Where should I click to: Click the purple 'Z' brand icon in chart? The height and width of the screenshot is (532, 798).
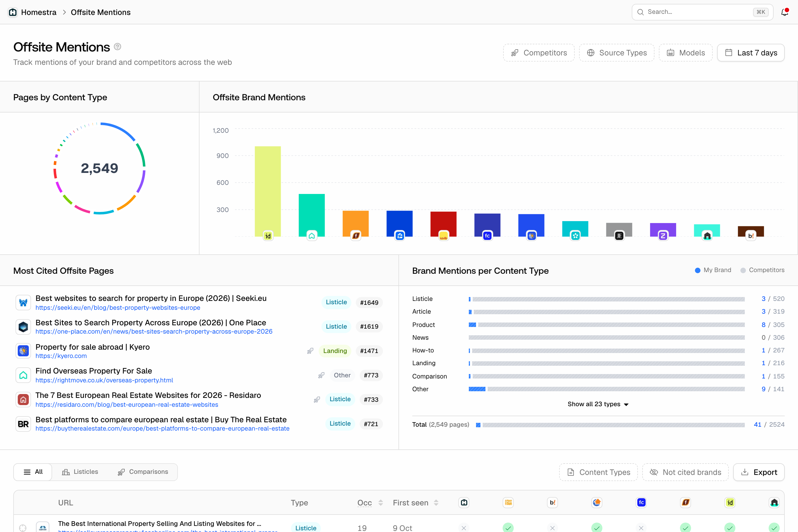(663, 236)
